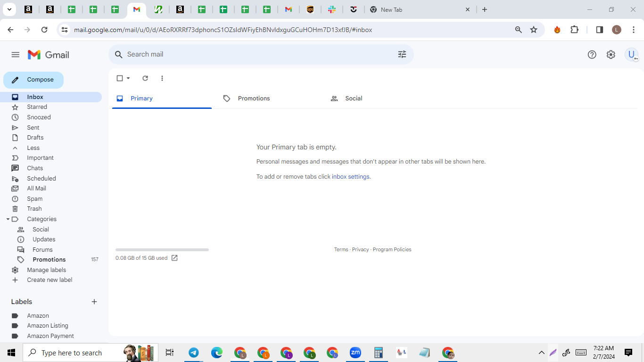Collapse the Categories section arrow

[8, 219]
